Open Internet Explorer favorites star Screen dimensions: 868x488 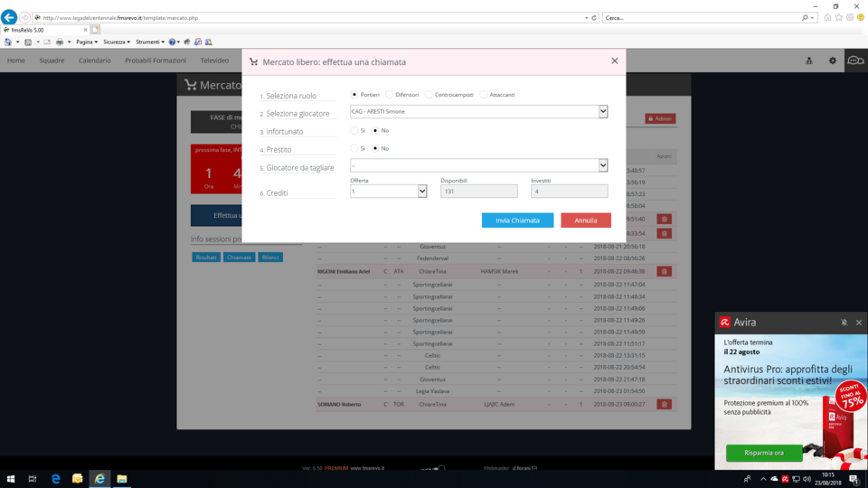[x=838, y=17]
